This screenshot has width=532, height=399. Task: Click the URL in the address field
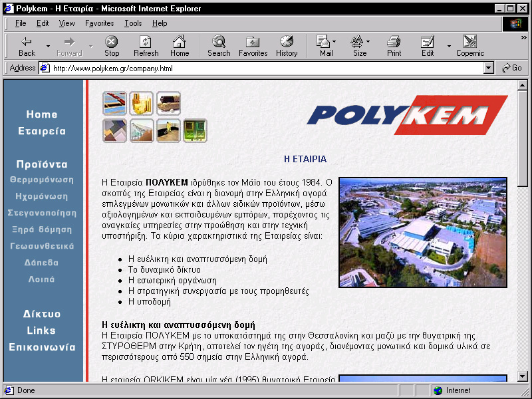tap(113, 68)
